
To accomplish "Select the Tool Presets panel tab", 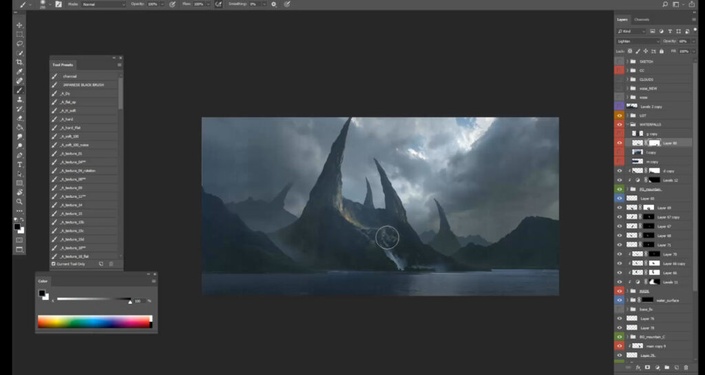I will (x=63, y=65).
